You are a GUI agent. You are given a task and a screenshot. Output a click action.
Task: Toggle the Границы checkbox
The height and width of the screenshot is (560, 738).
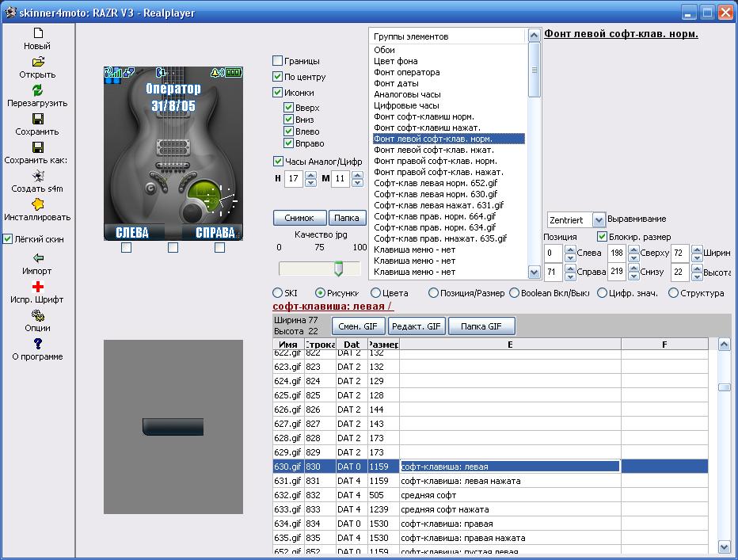[x=278, y=61]
